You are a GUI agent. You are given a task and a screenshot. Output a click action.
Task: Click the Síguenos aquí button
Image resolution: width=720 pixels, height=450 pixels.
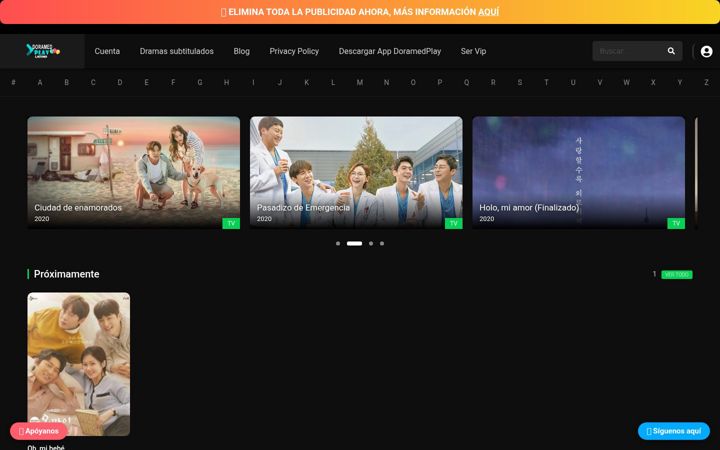coord(674,431)
